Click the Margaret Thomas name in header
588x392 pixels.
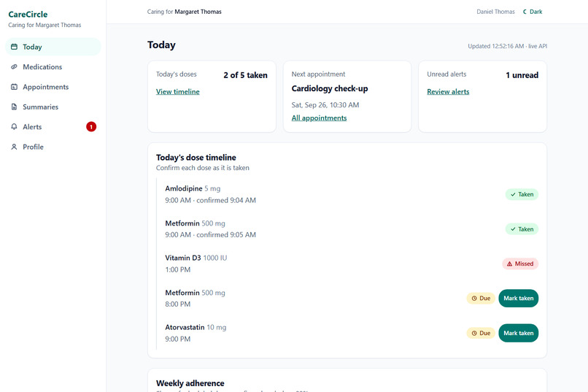[x=198, y=12]
